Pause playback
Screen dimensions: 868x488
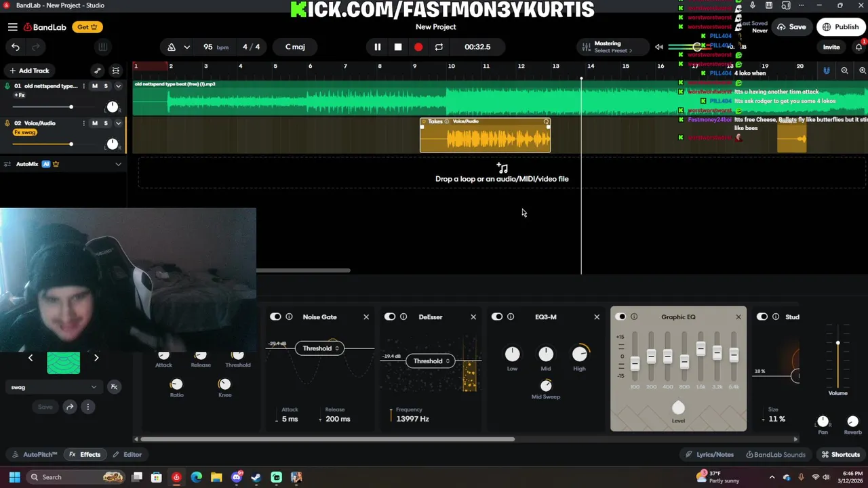(378, 47)
